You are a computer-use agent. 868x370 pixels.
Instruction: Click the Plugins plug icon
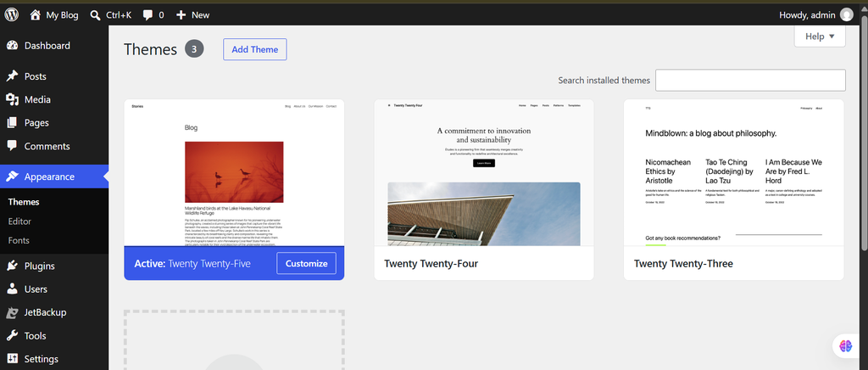tap(12, 266)
